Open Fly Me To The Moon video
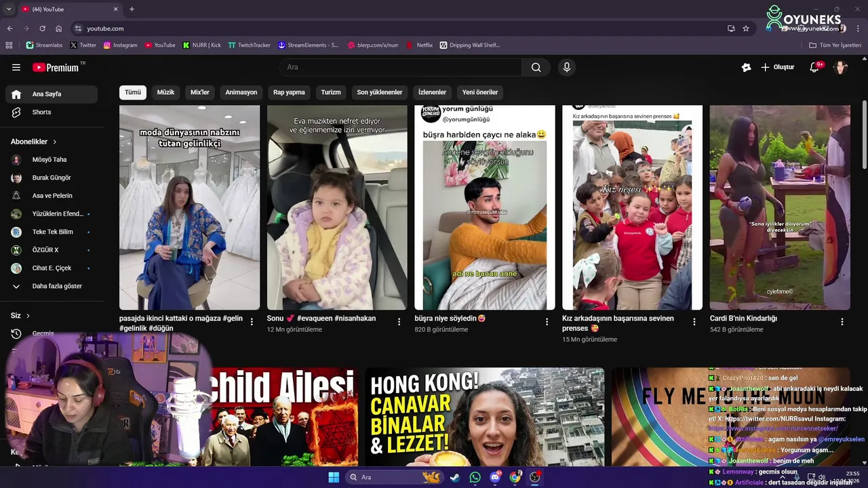 click(x=730, y=417)
